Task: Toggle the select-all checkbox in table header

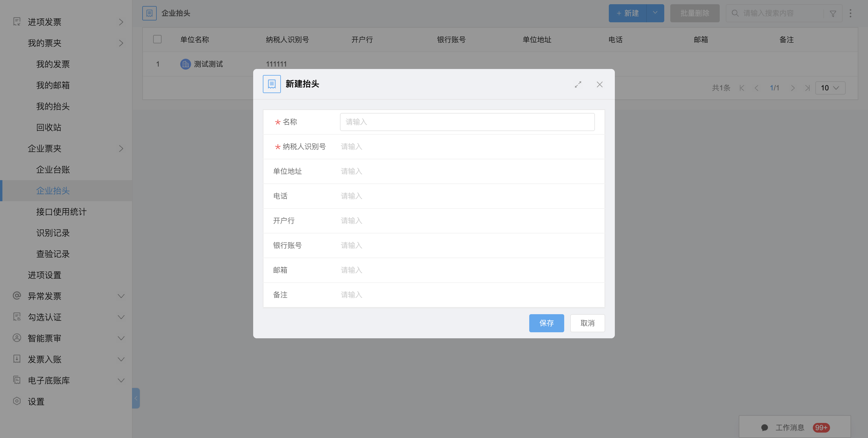Action: [157, 39]
